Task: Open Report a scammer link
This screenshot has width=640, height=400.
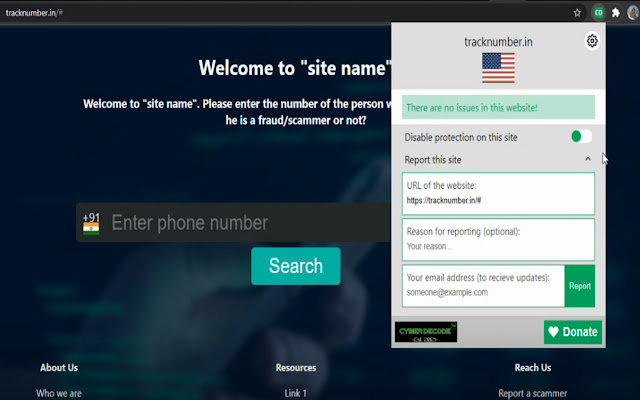Action: pos(532,393)
